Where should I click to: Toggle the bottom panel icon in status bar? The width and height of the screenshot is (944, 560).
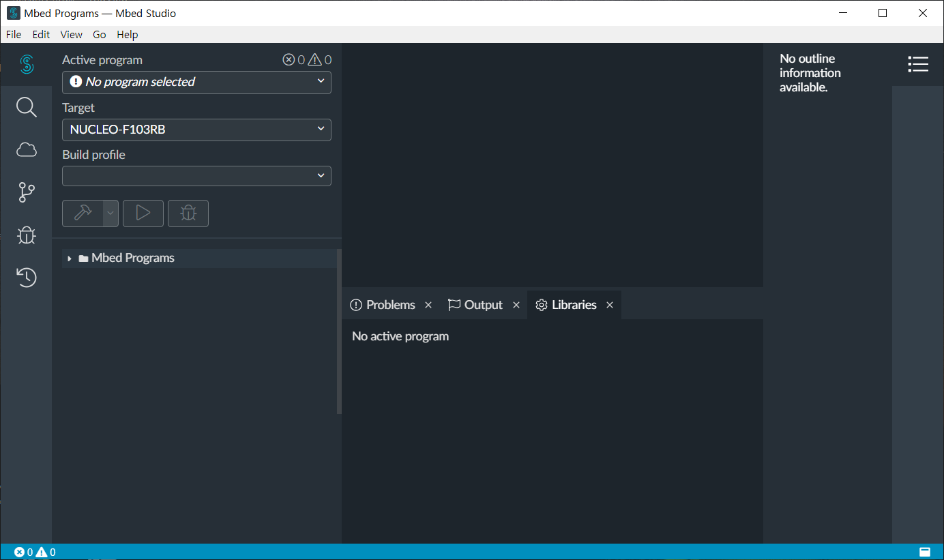[x=925, y=552]
